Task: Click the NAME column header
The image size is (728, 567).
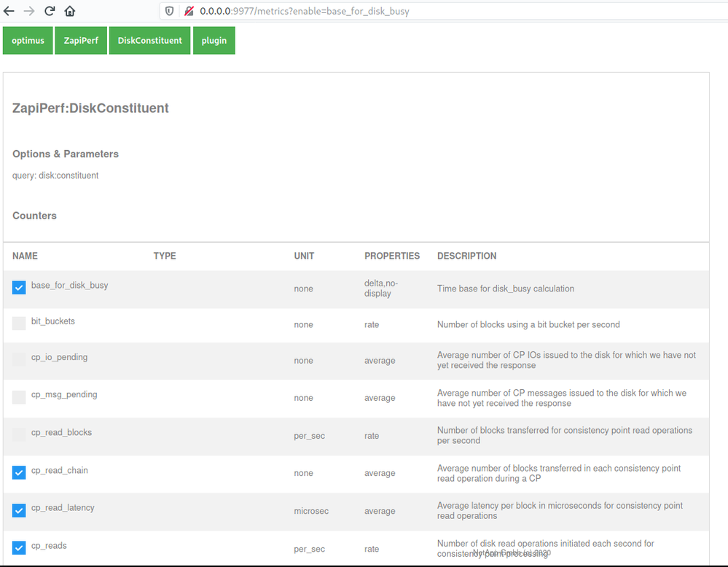Action: point(25,256)
